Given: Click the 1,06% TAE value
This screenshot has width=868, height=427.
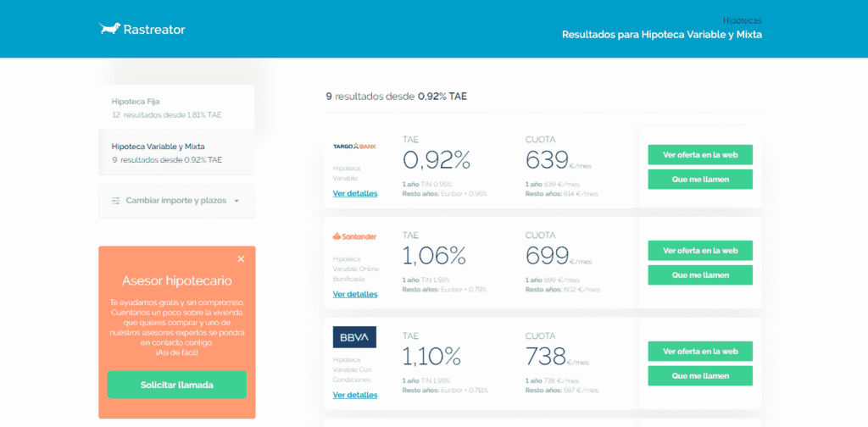Looking at the screenshot, I should [x=434, y=256].
